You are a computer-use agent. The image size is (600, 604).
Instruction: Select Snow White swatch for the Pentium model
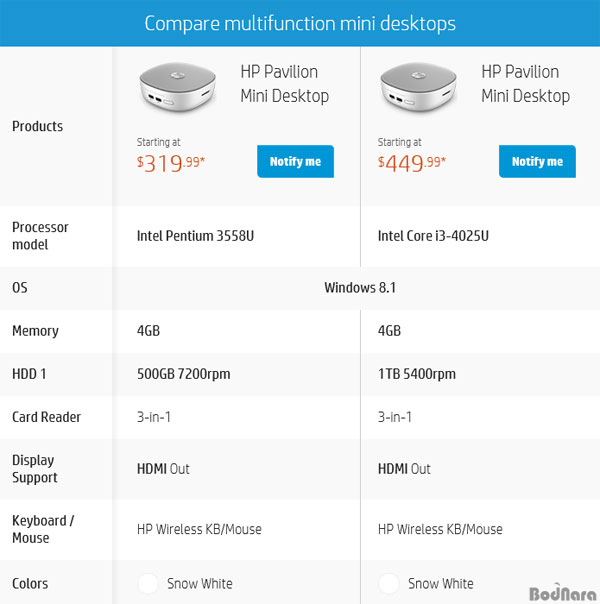click(x=149, y=584)
